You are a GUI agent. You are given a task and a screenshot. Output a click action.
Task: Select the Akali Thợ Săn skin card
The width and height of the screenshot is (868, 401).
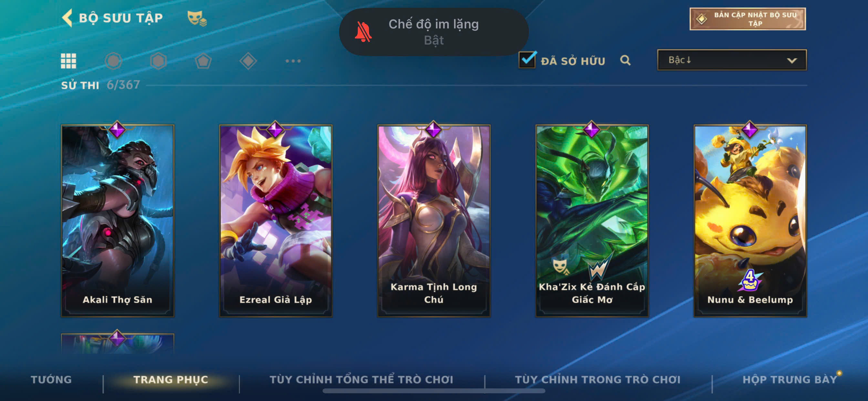point(118,221)
